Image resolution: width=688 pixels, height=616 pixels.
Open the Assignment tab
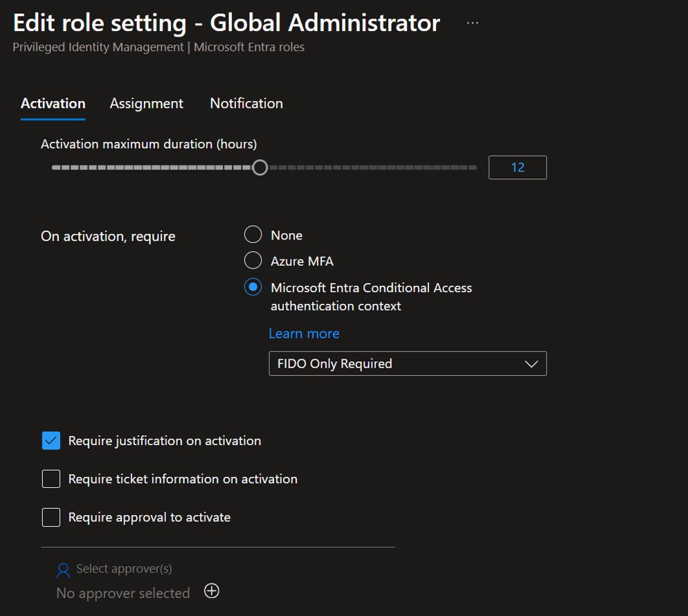point(147,104)
